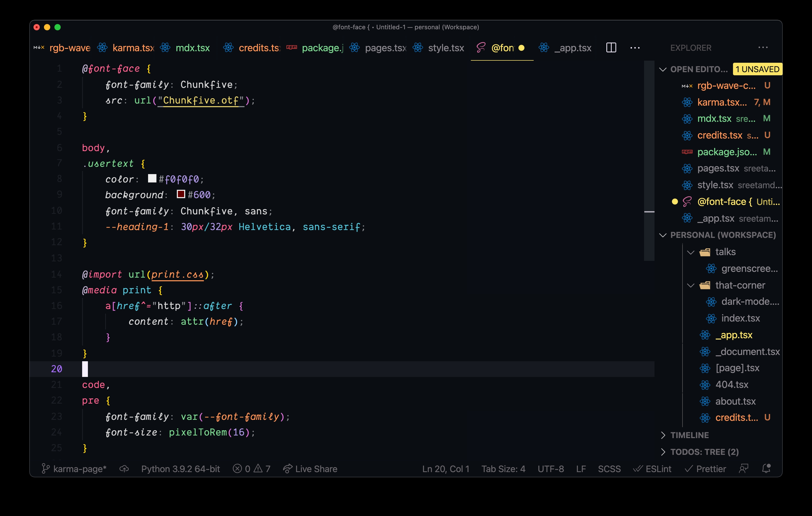This screenshot has height=516, width=812.
Task: Click the Live Share status icon
Action: tap(287, 468)
